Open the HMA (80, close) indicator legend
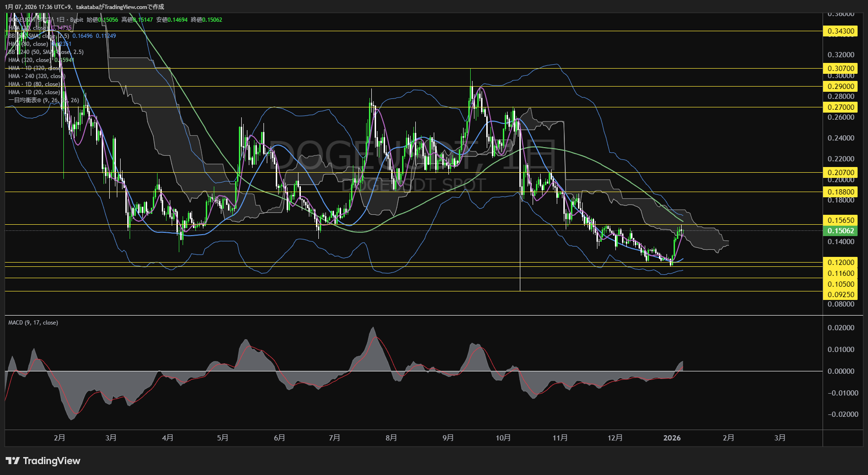 28,44
